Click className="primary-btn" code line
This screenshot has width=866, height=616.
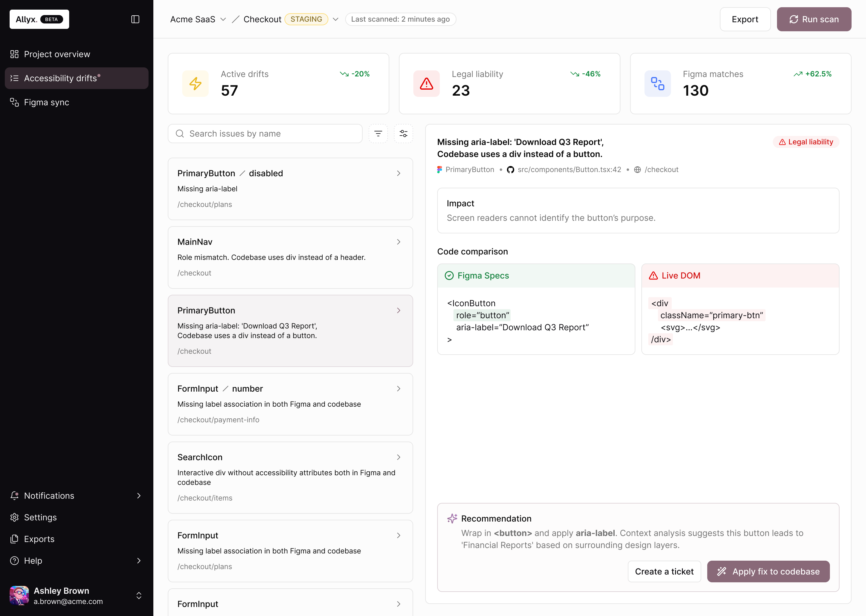pyautogui.click(x=712, y=315)
